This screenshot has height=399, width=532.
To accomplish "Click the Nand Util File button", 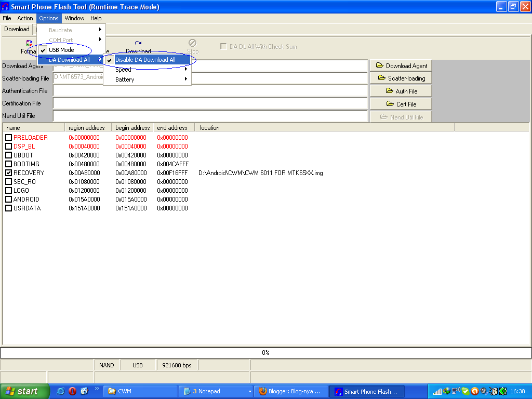I will tap(401, 117).
